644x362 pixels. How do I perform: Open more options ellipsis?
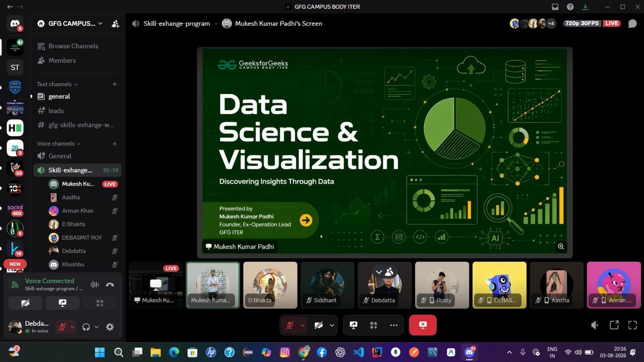pyautogui.click(x=394, y=325)
